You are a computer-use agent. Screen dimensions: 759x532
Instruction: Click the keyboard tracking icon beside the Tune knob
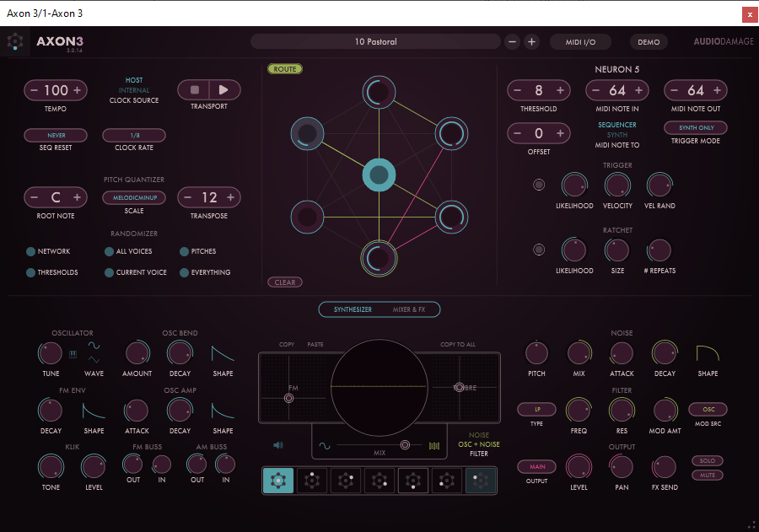73,354
